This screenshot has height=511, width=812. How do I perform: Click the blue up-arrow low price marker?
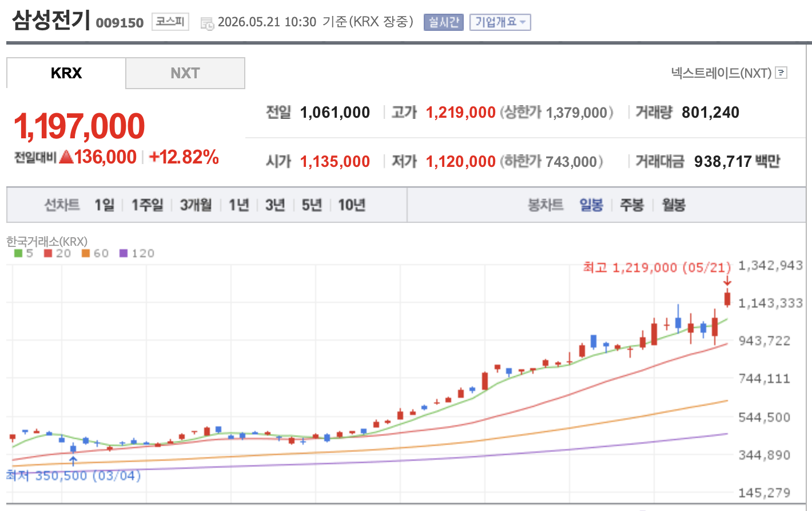[x=73, y=461]
